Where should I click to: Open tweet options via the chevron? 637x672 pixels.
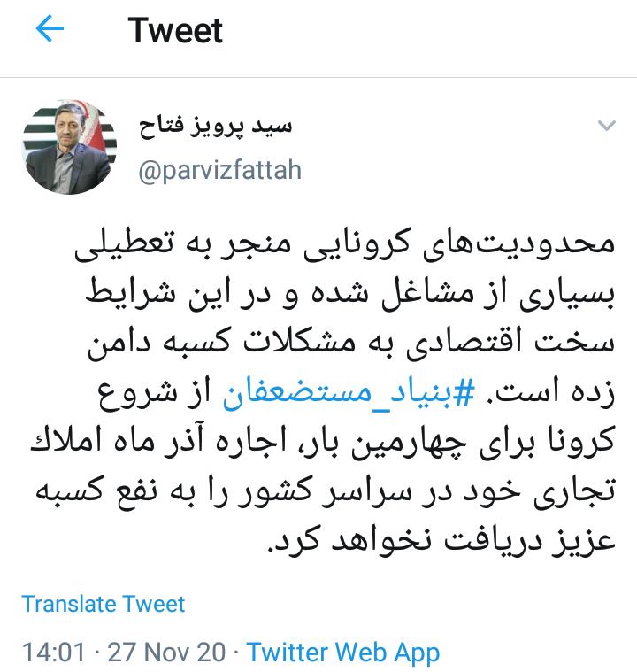pyautogui.click(x=607, y=126)
